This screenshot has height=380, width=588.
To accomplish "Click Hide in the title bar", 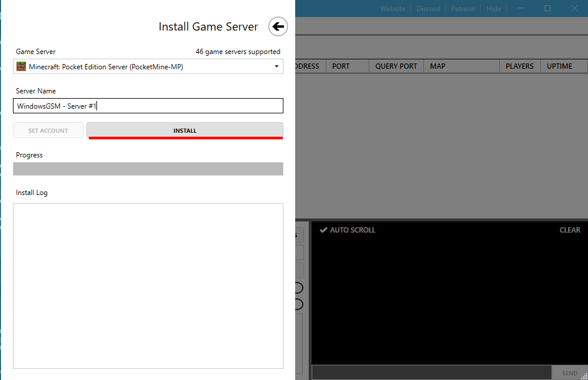I will (494, 9).
